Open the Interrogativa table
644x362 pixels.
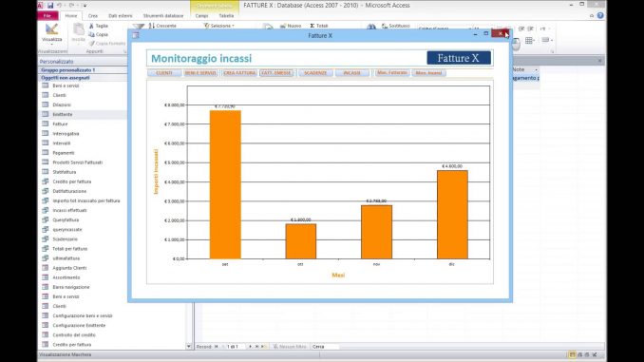66,134
